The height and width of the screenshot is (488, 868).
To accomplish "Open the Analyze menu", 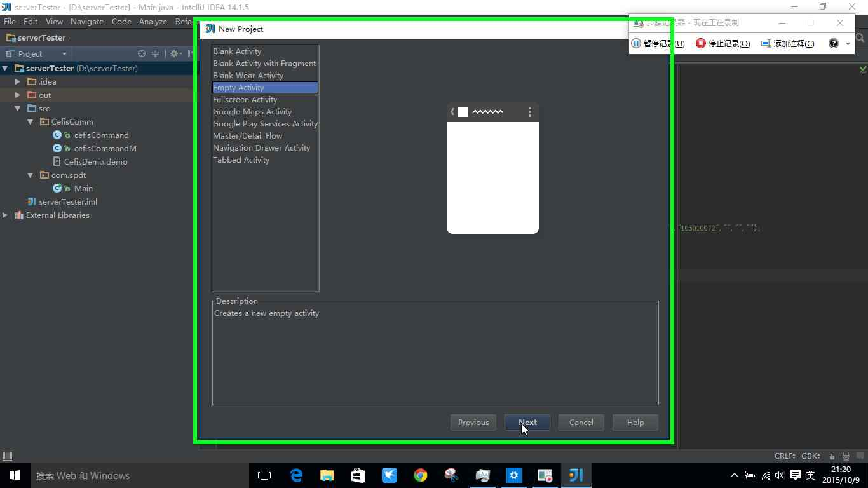I will click(153, 21).
